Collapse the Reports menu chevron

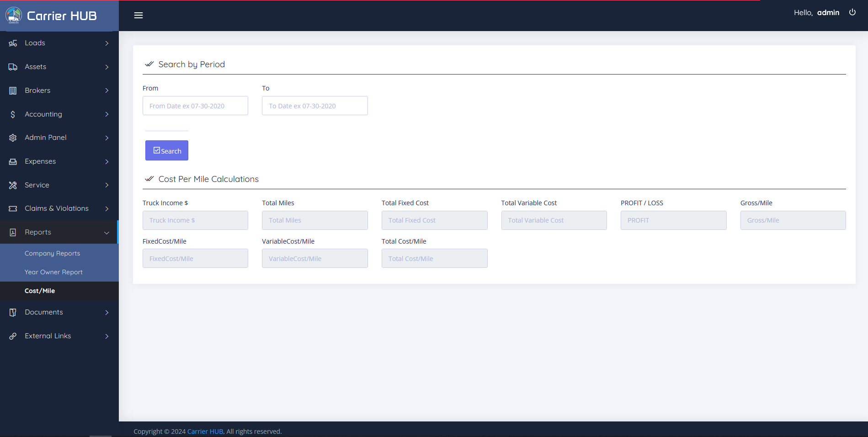(x=107, y=233)
